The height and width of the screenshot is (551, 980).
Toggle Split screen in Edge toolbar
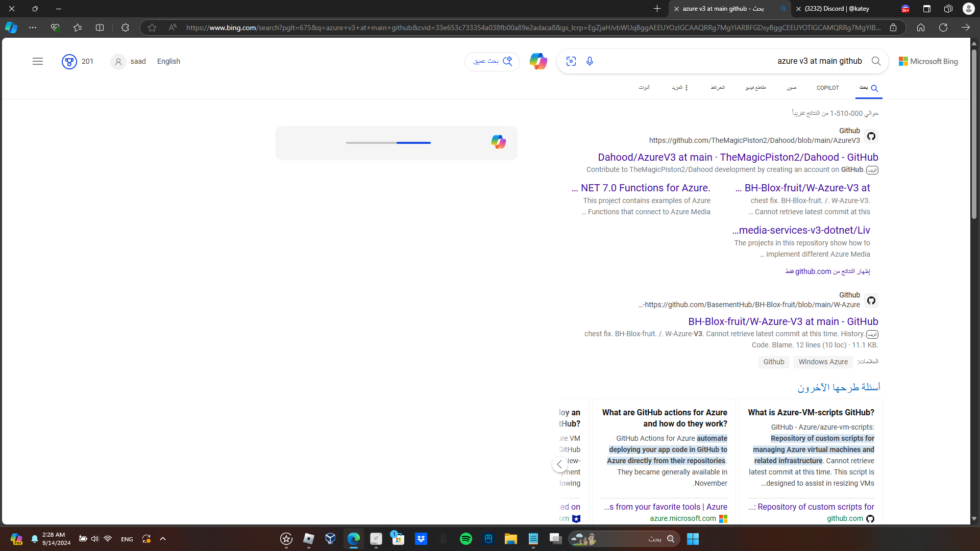click(100, 28)
